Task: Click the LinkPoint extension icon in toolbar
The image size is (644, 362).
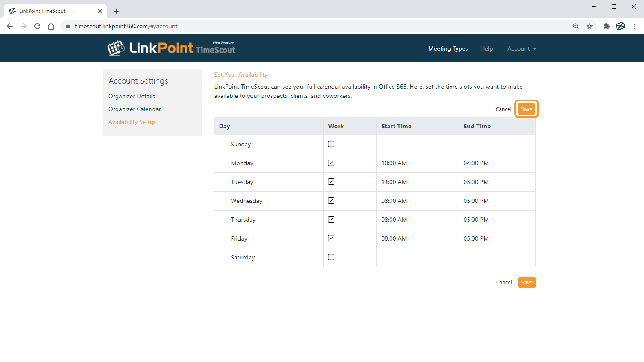Action: (x=620, y=26)
